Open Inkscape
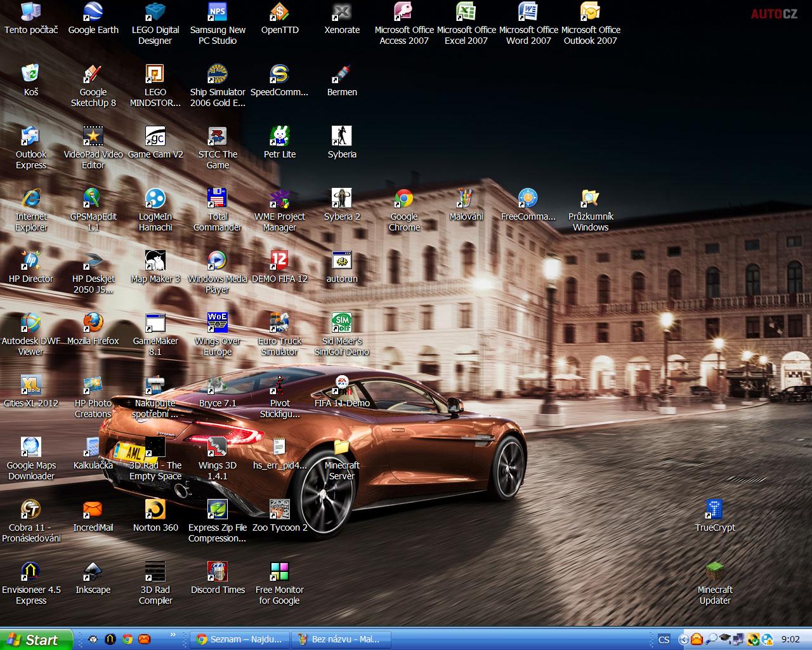The width and height of the screenshot is (812, 650). (93, 570)
